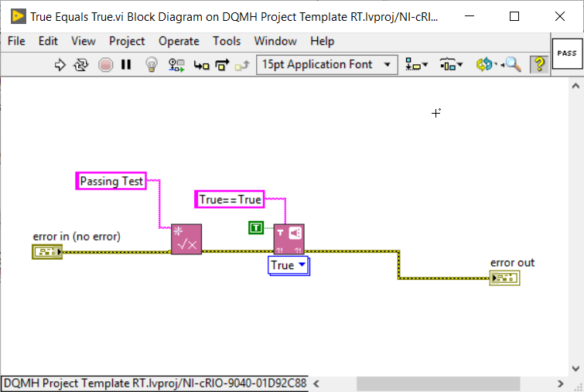Click the Run arrow button

point(60,65)
